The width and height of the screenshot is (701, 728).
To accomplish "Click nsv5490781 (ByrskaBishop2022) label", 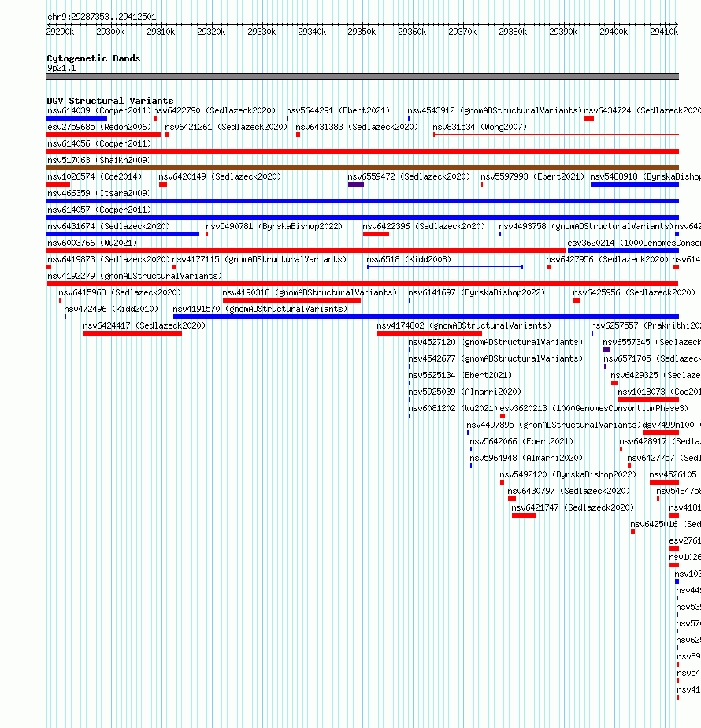I will pos(274,226).
